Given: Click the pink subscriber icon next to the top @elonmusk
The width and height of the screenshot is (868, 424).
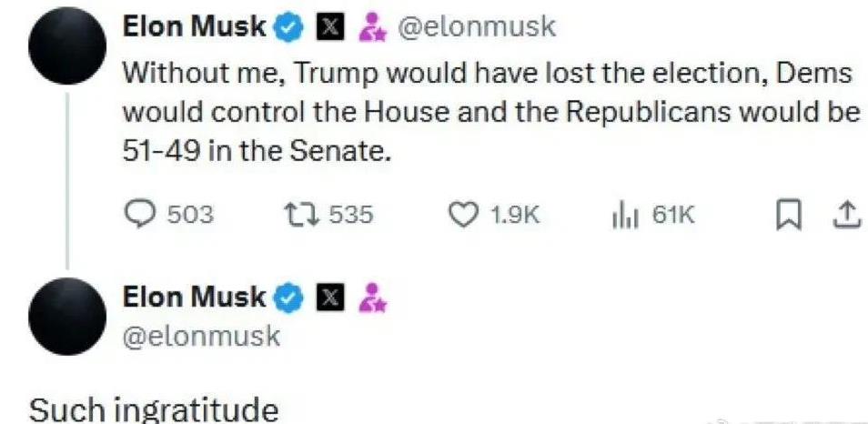Looking at the screenshot, I should [x=373, y=27].
